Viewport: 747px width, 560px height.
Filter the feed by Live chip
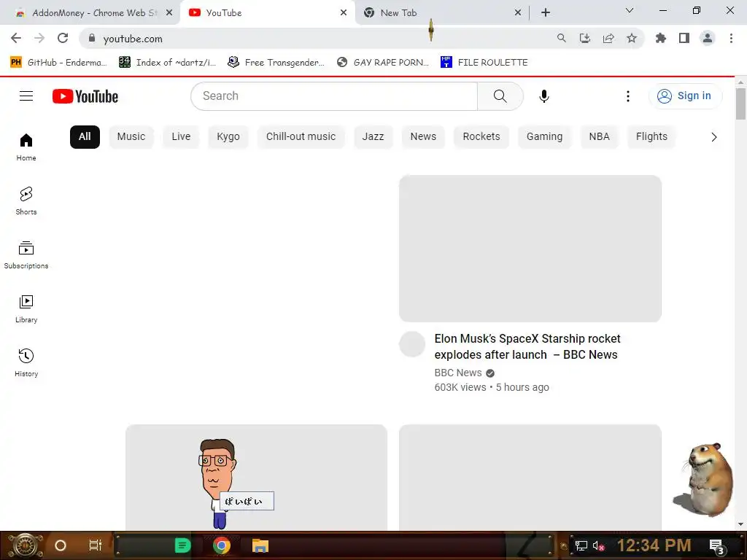tap(181, 136)
